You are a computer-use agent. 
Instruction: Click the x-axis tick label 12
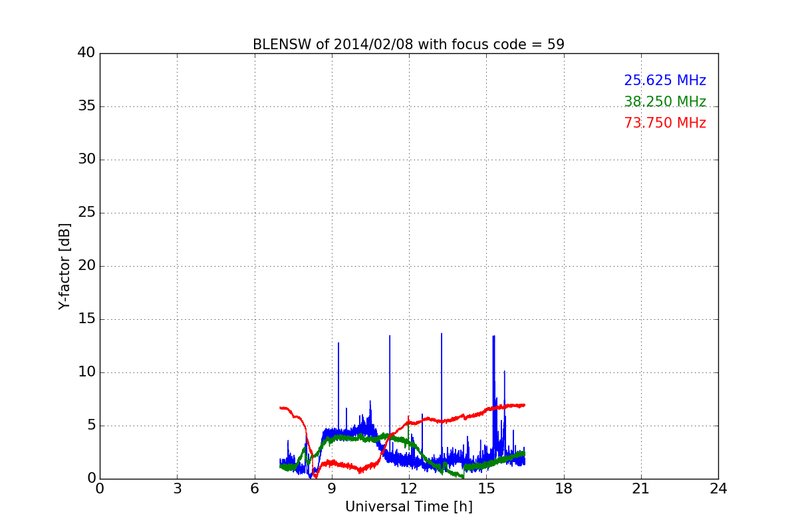tap(409, 488)
